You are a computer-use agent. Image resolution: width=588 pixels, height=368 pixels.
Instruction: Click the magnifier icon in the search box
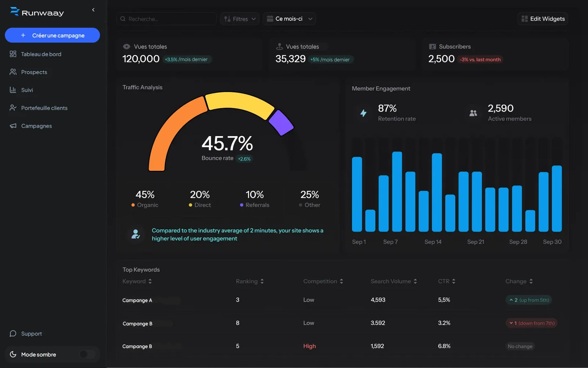(x=123, y=19)
